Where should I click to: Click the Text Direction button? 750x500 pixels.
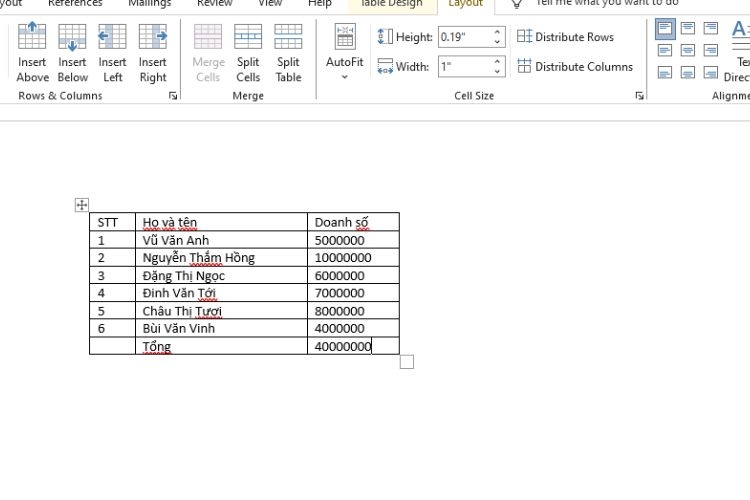tap(739, 52)
